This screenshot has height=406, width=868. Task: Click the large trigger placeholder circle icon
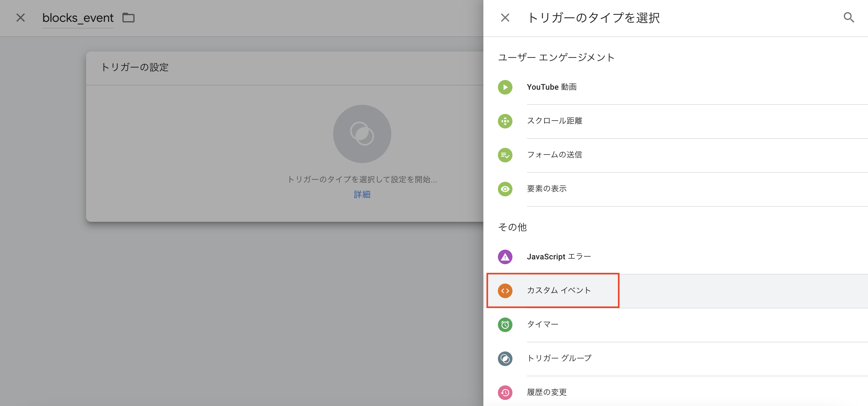(362, 134)
